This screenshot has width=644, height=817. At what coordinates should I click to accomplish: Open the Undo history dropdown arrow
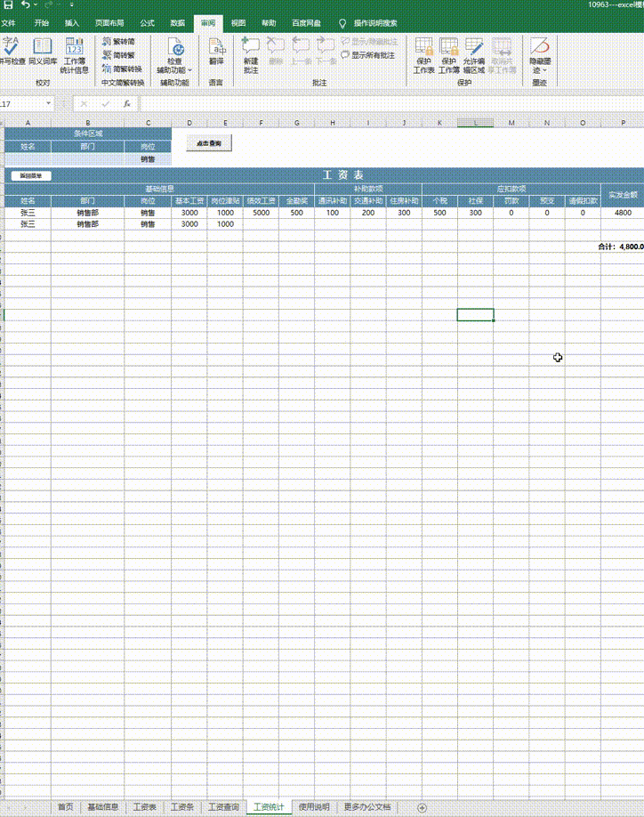[x=36, y=5]
